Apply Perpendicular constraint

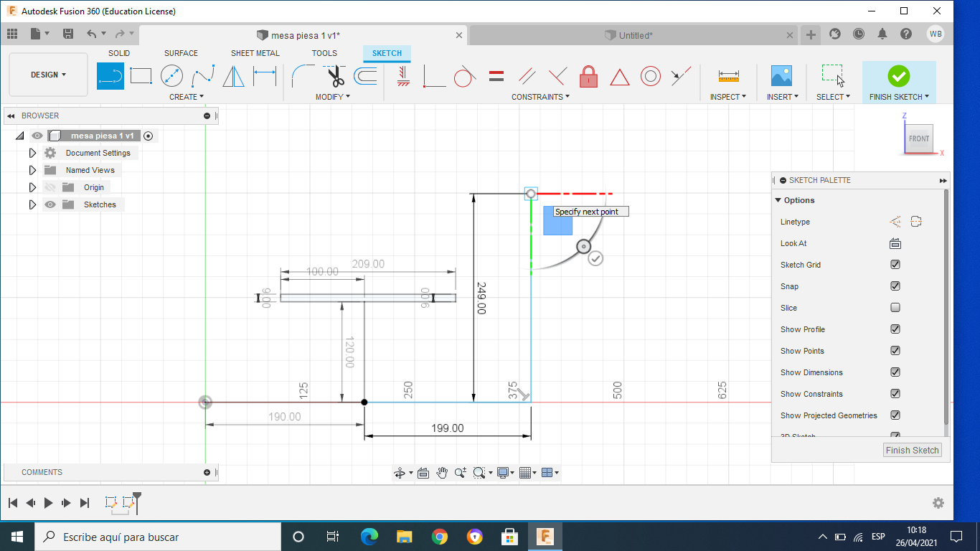[x=557, y=75]
